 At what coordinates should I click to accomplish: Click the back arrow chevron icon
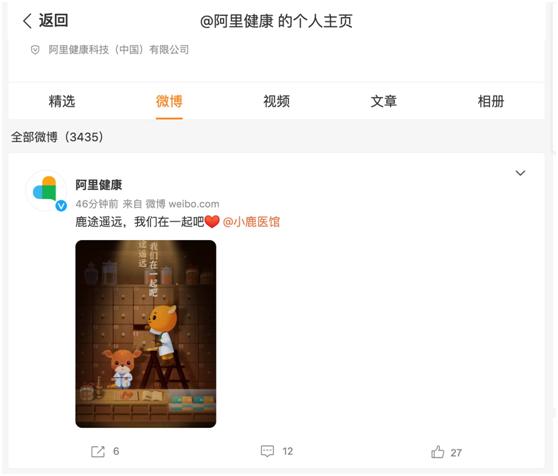27,21
